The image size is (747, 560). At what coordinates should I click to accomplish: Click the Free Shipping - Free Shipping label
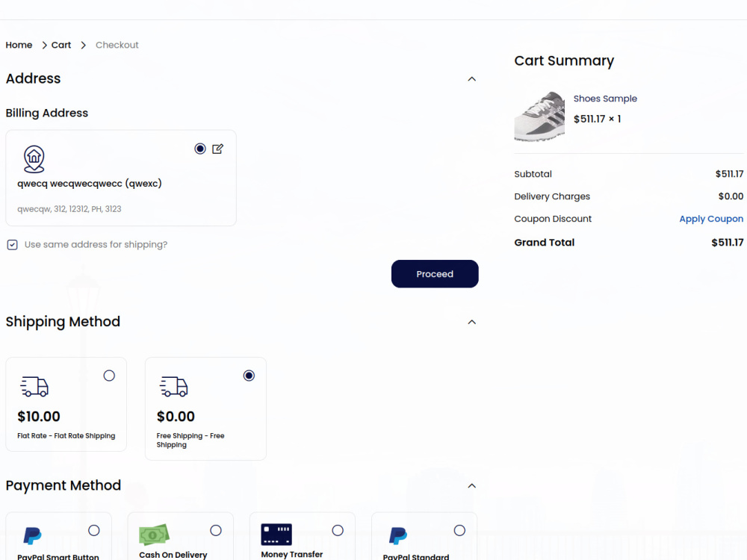tap(190, 440)
